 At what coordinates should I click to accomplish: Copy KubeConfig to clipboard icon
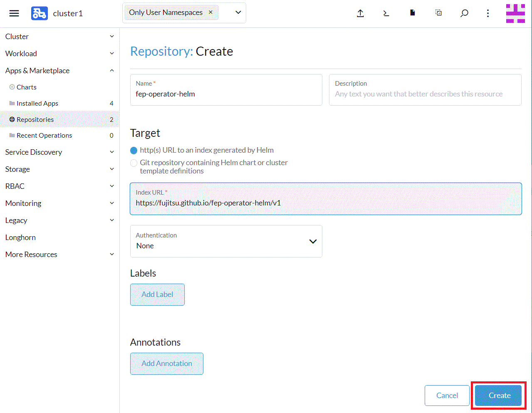coord(438,13)
